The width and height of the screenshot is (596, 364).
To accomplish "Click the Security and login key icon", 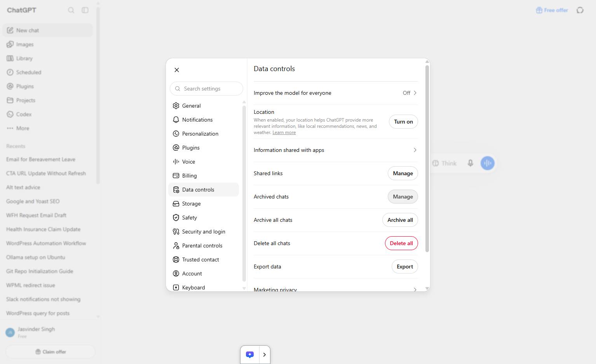I will (176, 232).
